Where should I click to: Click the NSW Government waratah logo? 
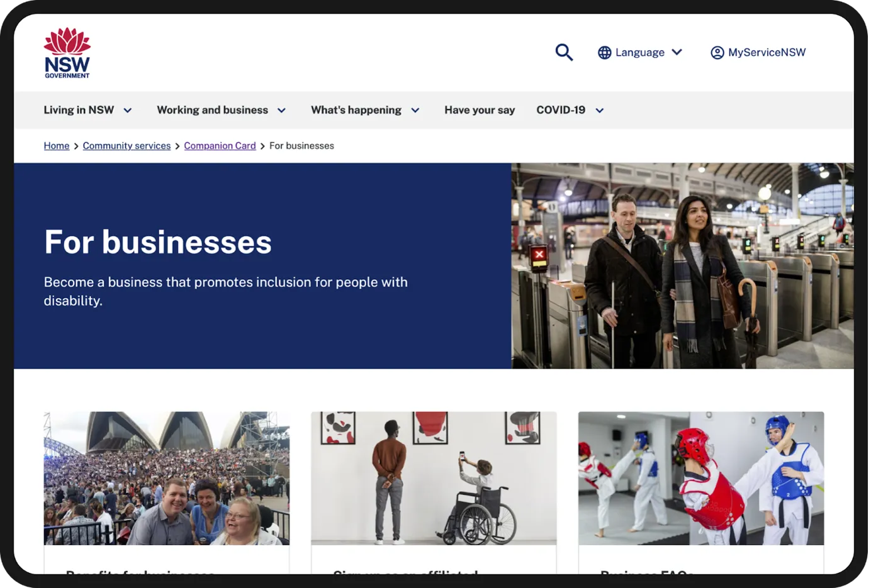(67, 52)
